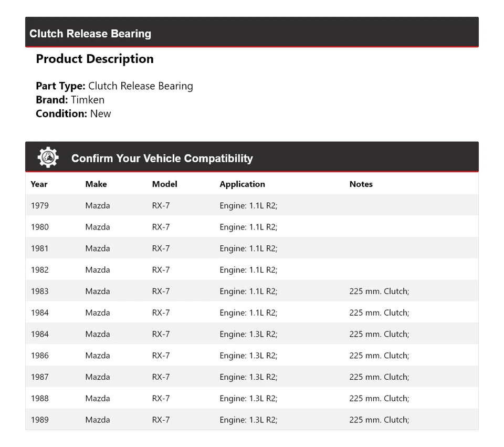Viewport: 504px width, 447px height.
Task: Click 'Mazda' in the 1981 row
Action: click(98, 248)
